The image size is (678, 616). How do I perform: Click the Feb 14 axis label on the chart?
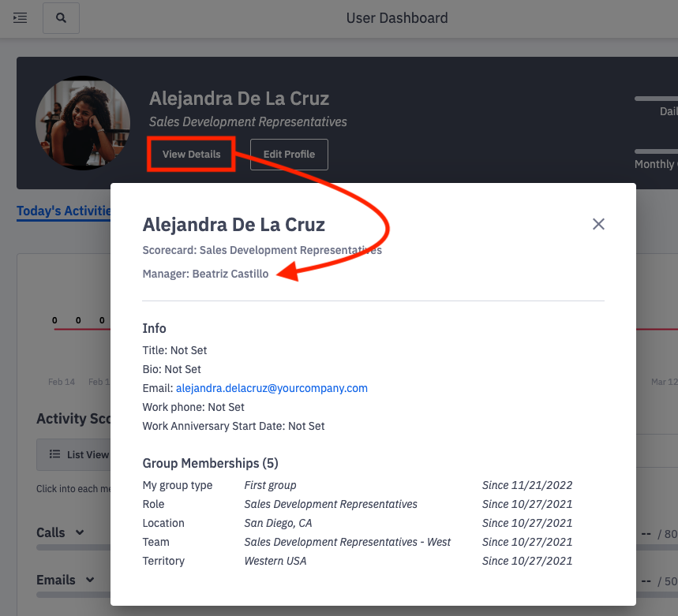62,382
